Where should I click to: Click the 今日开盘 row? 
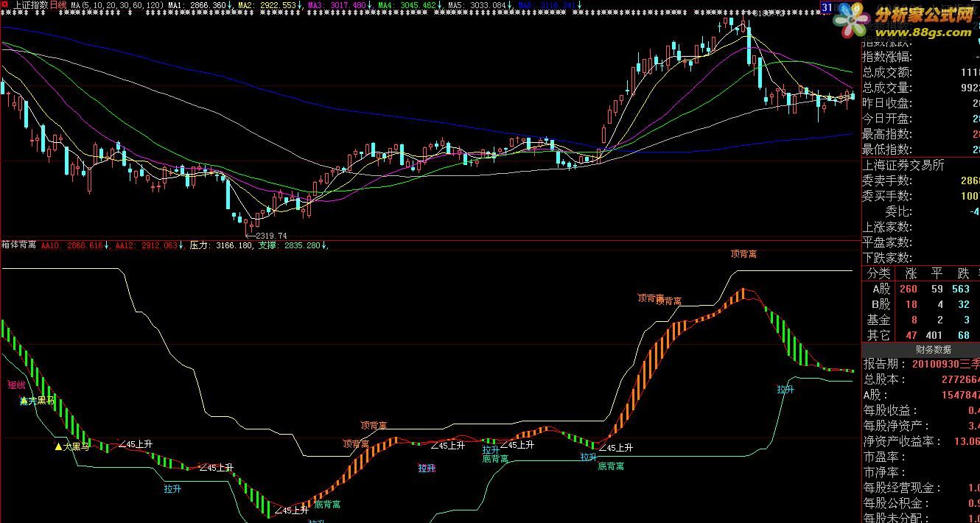coord(920,119)
